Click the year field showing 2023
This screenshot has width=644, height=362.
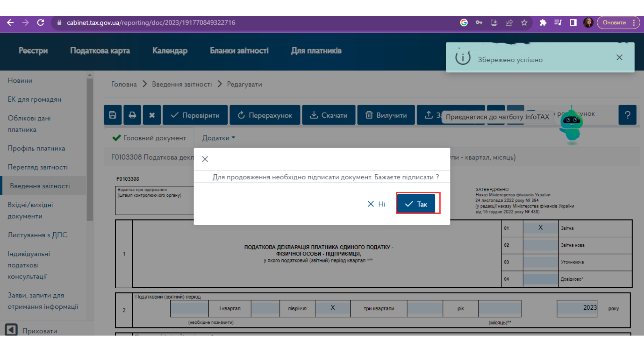point(577,308)
